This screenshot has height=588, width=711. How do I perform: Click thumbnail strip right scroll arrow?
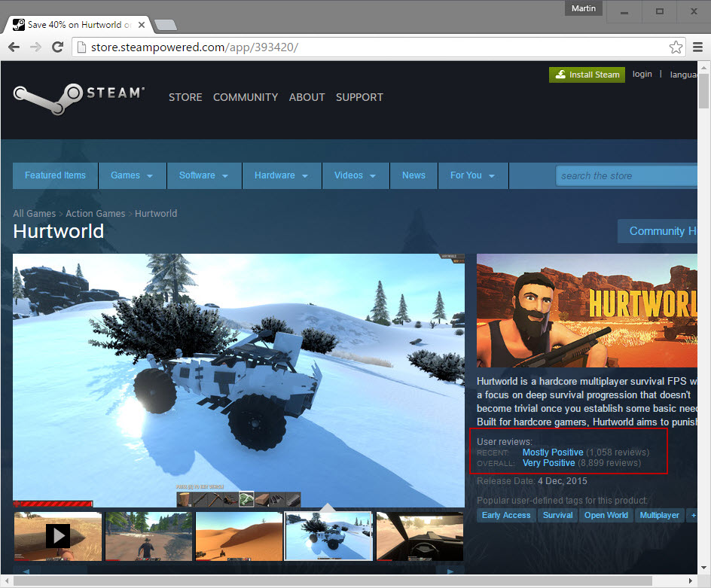click(x=450, y=571)
